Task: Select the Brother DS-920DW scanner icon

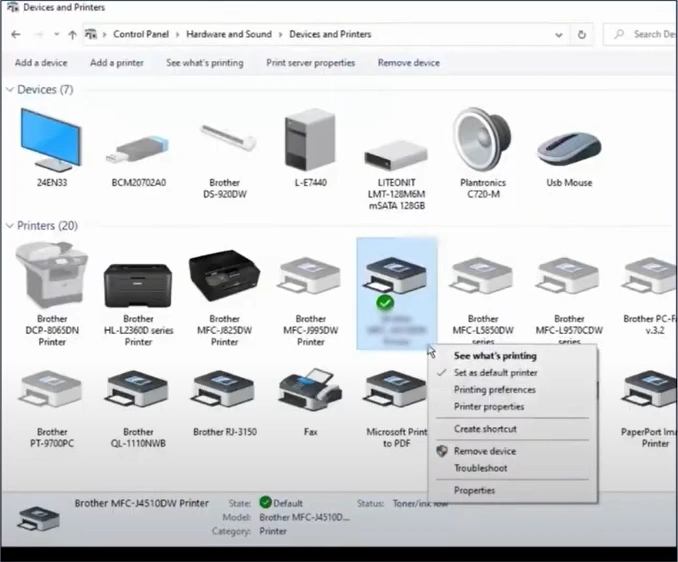Action: (224, 141)
